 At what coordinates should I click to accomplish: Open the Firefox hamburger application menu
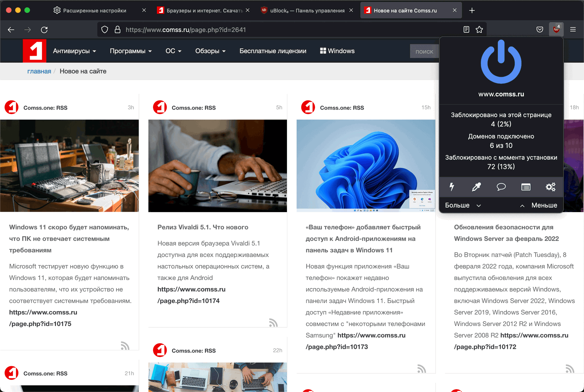coord(573,30)
